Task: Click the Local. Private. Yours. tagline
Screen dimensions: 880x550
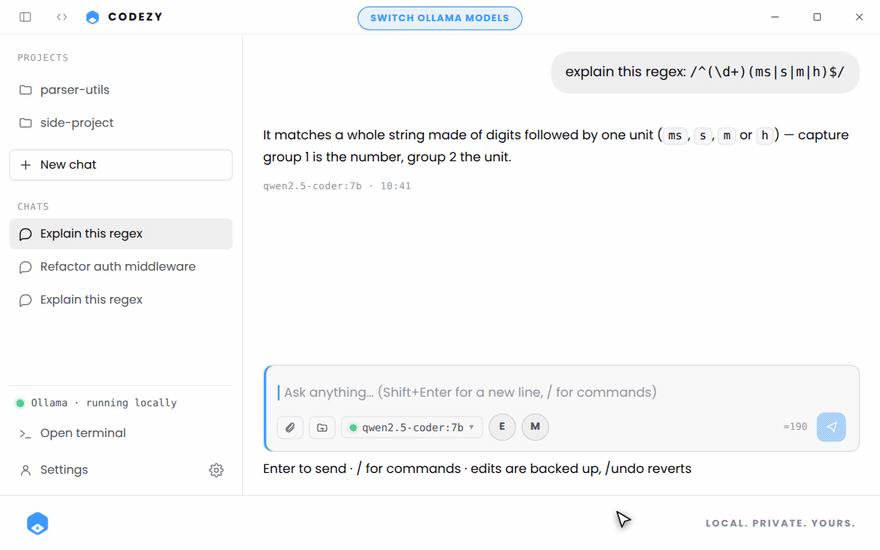Action: (780, 524)
